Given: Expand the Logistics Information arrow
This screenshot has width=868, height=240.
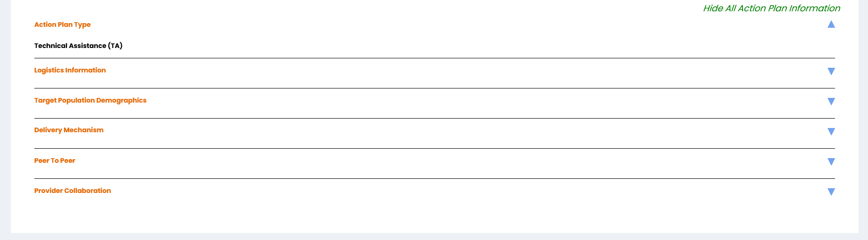Looking at the screenshot, I should pos(831,71).
